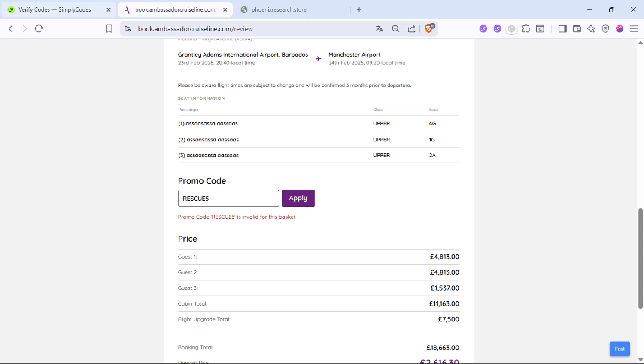Image resolution: width=644 pixels, height=364 pixels.
Task: Close the ambassadorcruiseline tab
Action: click(225, 9)
